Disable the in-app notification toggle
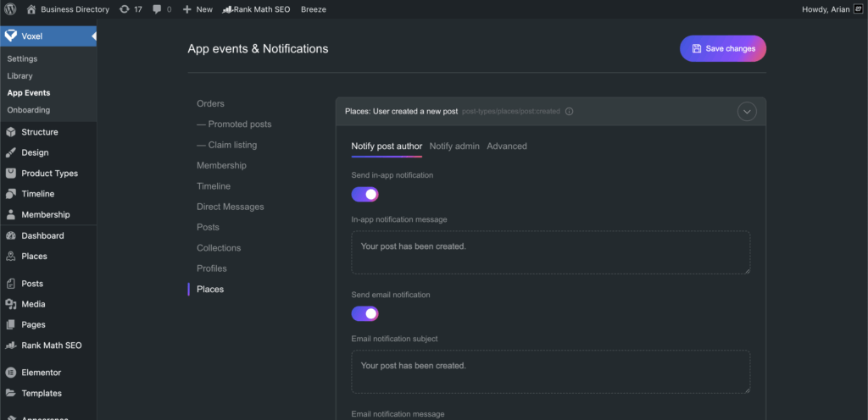Viewport: 868px width, 420px height. tap(364, 195)
